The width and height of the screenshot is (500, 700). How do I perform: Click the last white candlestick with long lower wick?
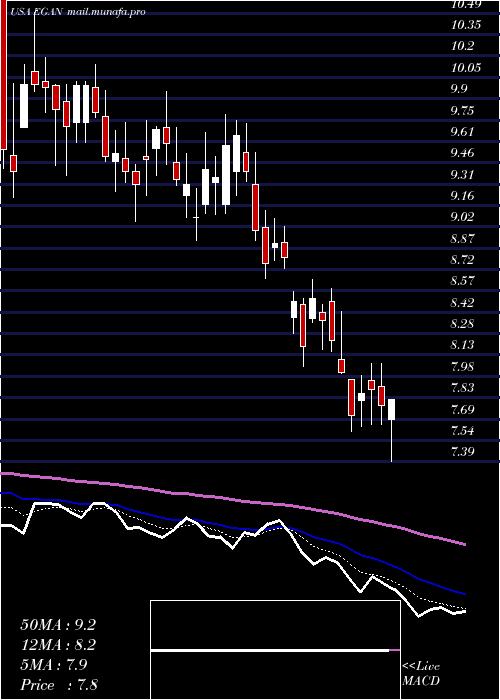click(x=392, y=430)
